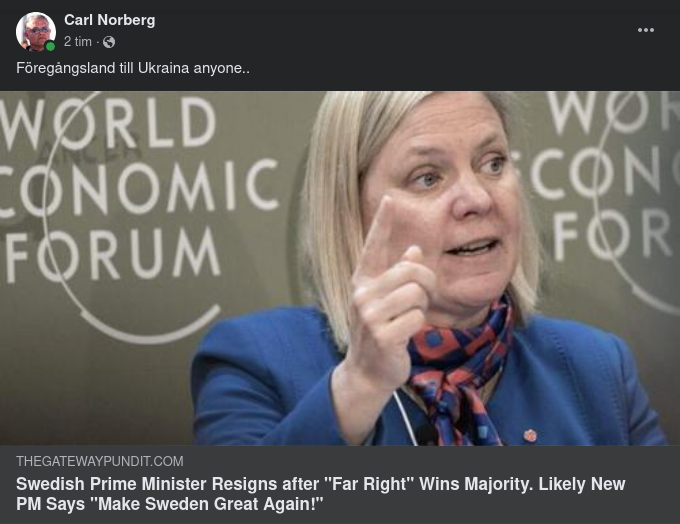Screen dimensions: 680x524
Task: Click the red and blue patterned scarf
Action: [x=458, y=373]
